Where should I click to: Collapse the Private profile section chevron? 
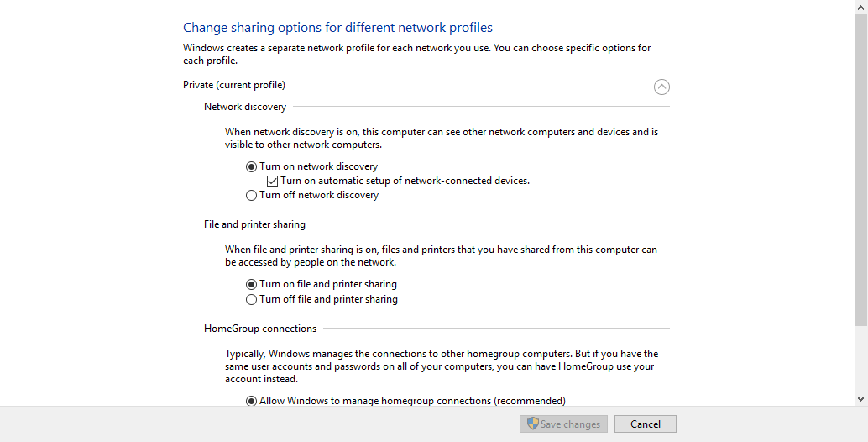tap(661, 87)
